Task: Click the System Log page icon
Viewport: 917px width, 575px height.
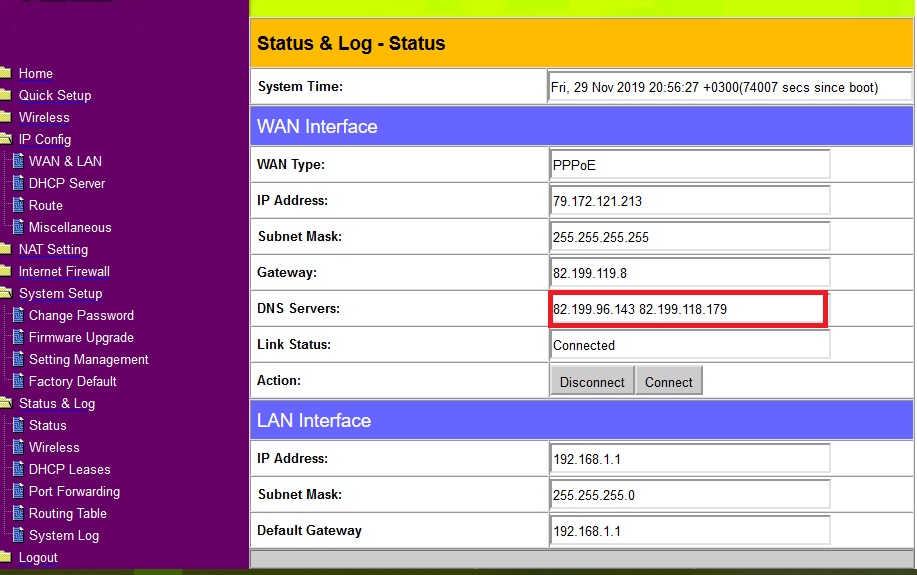Action: (x=19, y=535)
